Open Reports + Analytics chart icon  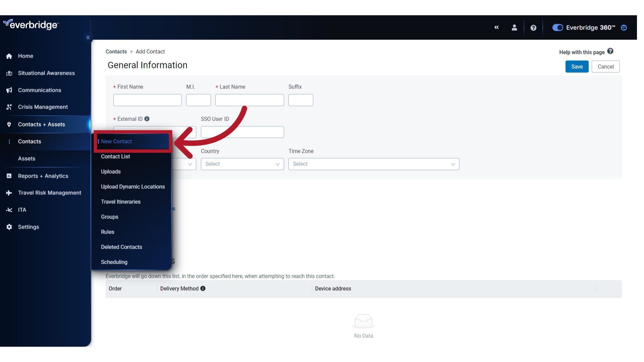tap(9, 176)
